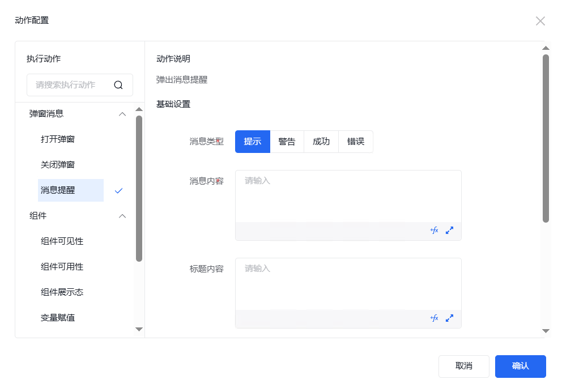Viewport: 562px width, 392px height.
Task: Choose 错误 message type
Action: [x=356, y=142]
